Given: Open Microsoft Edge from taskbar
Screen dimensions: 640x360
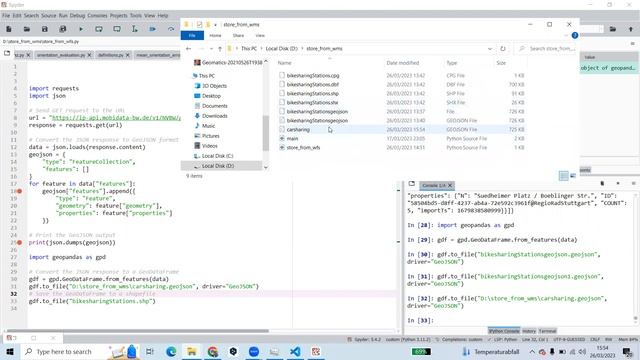Looking at the screenshot, I should point(171,351).
